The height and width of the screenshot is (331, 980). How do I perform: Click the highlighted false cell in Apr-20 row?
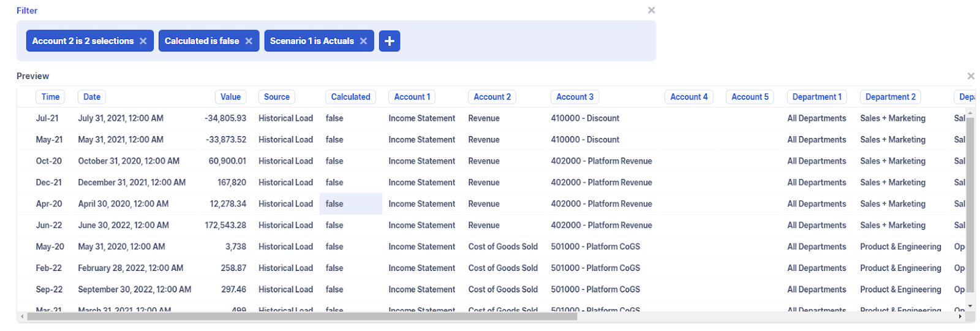[351, 204]
